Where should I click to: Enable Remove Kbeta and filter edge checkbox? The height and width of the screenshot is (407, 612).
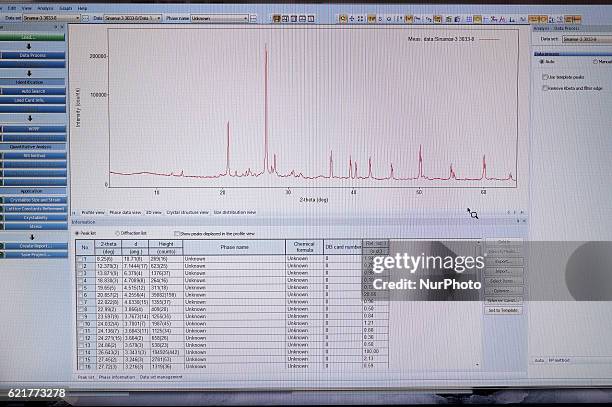(545, 88)
